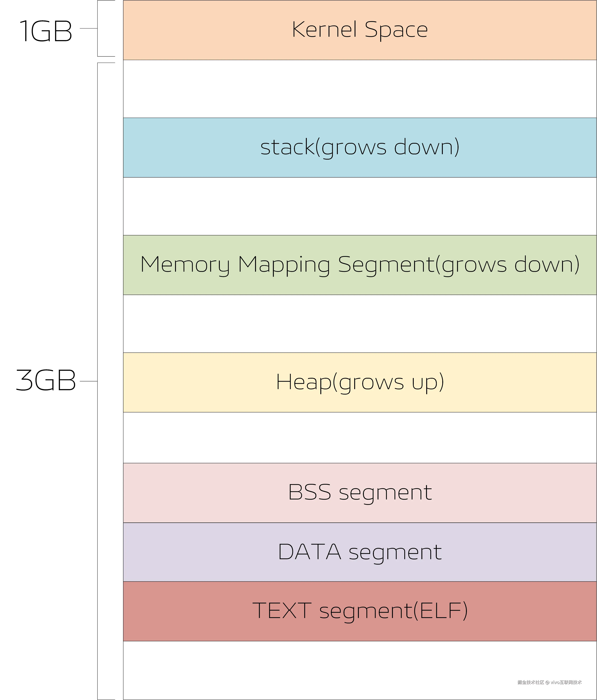Click the vivo互联网技术 watermark text

click(x=566, y=682)
